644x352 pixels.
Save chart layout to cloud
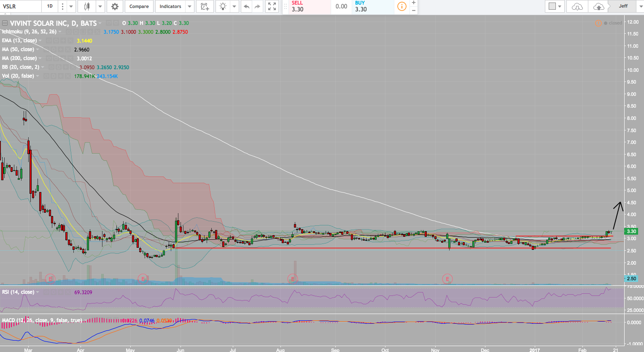[598, 6]
